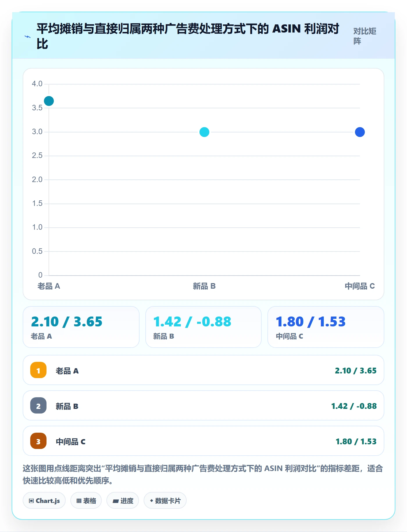The width and height of the screenshot is (407, 532).
Task: Click the gray rank 2 badge
Action: (38, 405)
